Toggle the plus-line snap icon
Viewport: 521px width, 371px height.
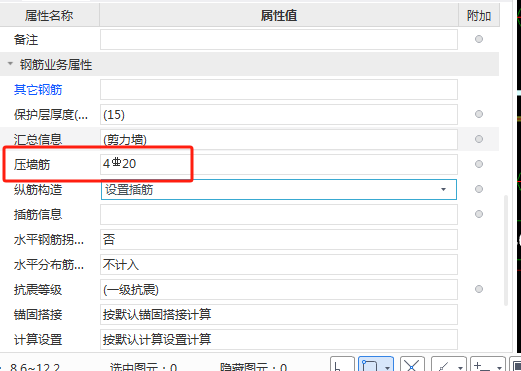tap(482, 366)
